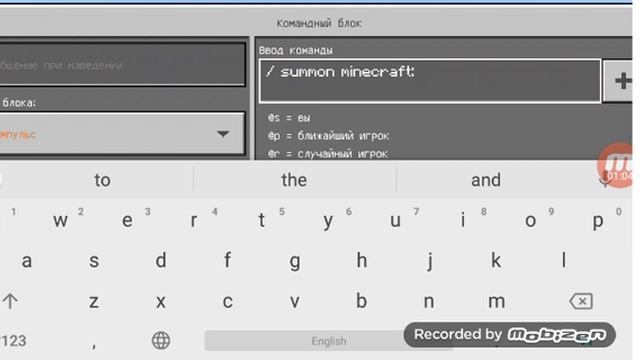Tap the letter c key
Viewport: 640px width, 360px height.
click(x=227, y=302)
